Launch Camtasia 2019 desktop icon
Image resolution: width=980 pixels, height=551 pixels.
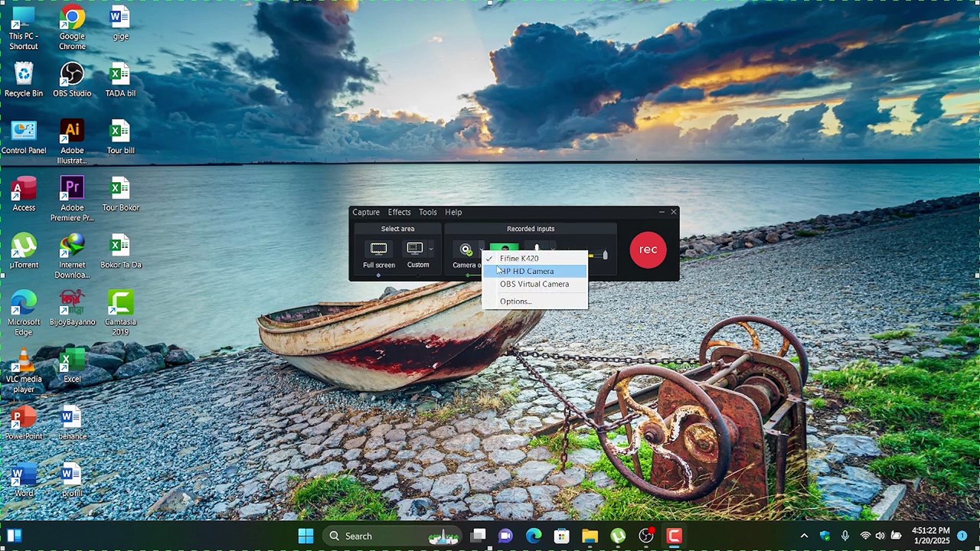120,313
